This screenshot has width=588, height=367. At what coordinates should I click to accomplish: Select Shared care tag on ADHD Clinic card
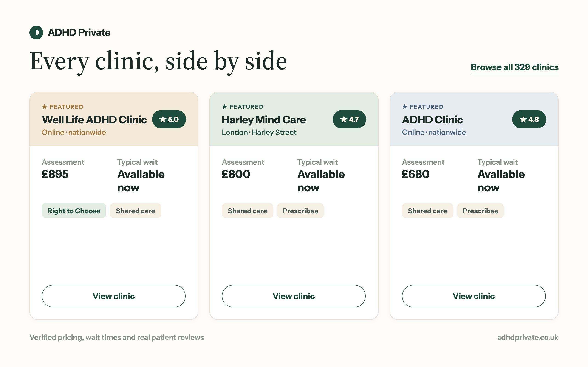click(427, 211)
